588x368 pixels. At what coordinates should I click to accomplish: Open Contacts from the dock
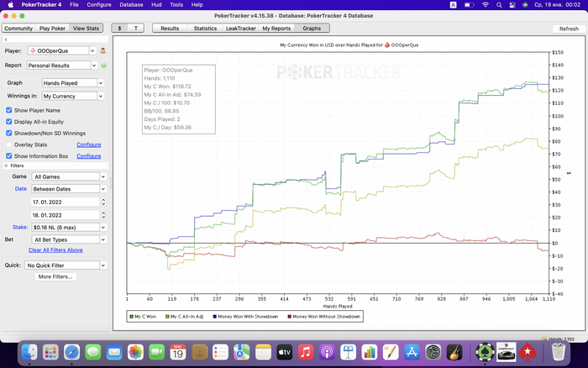pos(200,352)
